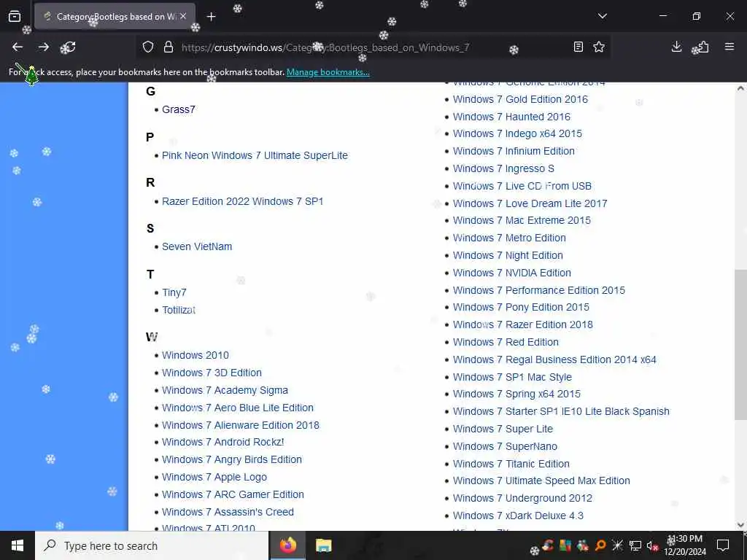Open Windows 7 Underground 2012 link
Viewport: 747px width, 560px height.
[522, 499]
